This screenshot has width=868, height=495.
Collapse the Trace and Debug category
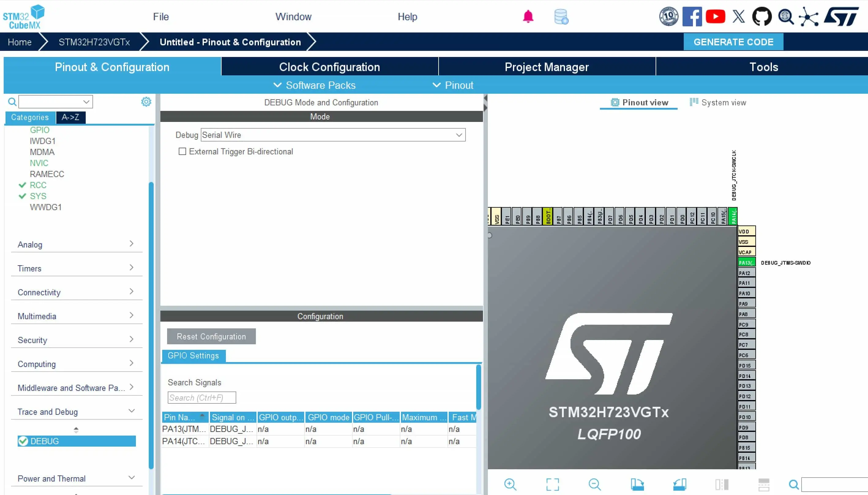click(77, 411)
